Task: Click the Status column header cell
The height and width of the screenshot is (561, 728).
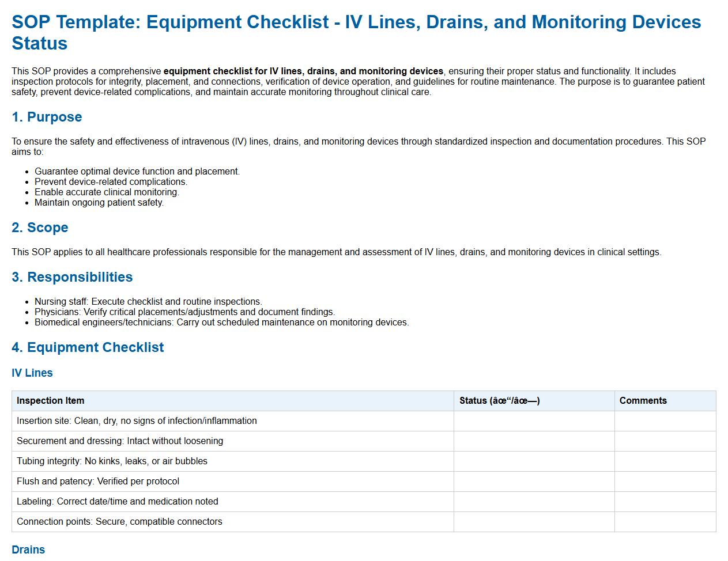Action: (x=499, y=401)
